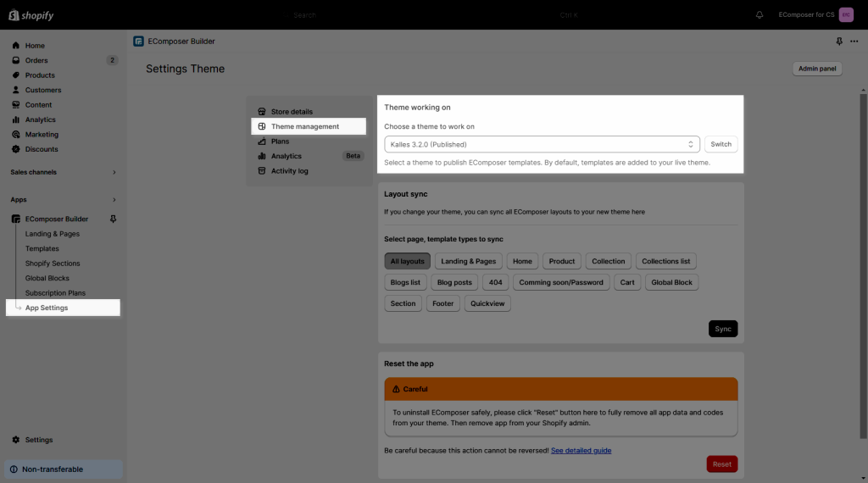
Task: Click the Careful warning triangle icon
Action: 396,389
